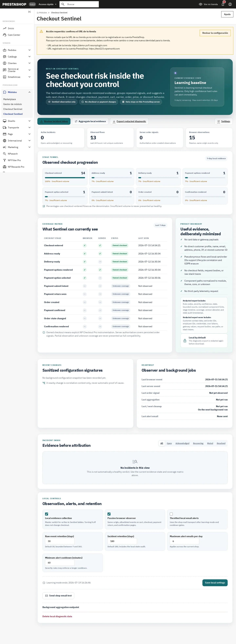Collapse Módulos submenu chevron

click(29, 92)
